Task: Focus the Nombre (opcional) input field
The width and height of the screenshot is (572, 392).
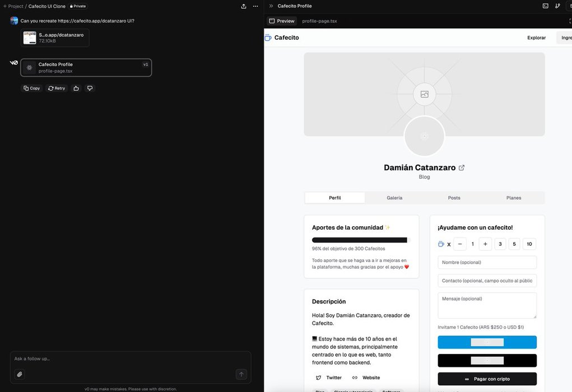Action: [x=487, y=262]
